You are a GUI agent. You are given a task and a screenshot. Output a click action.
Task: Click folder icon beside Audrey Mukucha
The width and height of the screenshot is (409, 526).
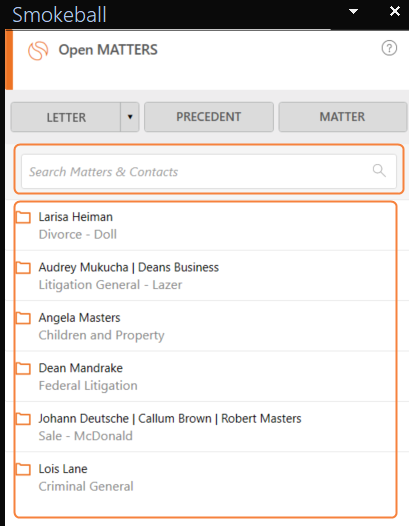pos(23,267)
